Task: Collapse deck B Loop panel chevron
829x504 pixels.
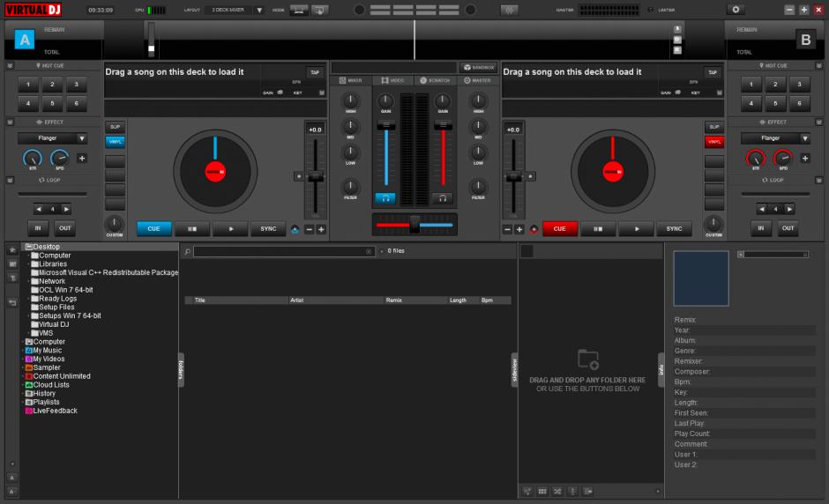Action: [x=819, y=180]
